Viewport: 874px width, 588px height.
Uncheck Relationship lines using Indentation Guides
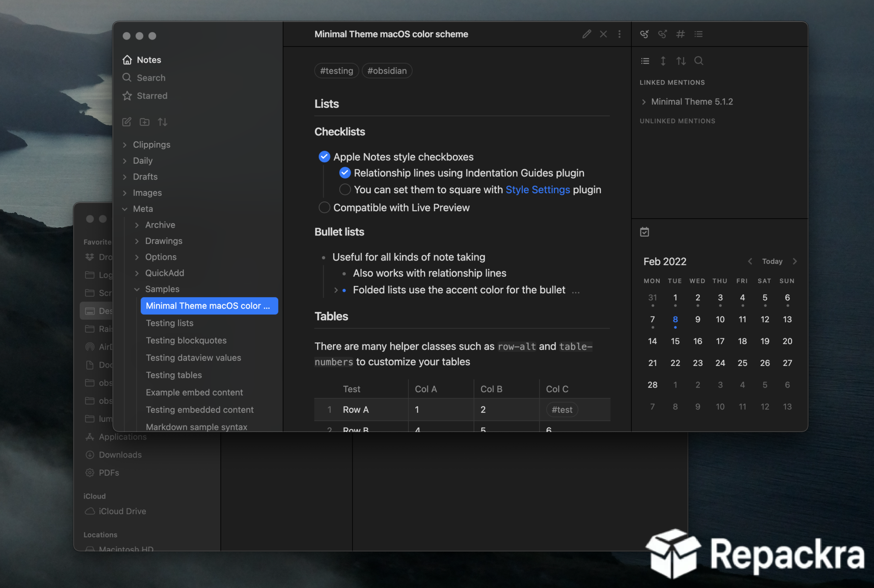[x=345, y=173]
